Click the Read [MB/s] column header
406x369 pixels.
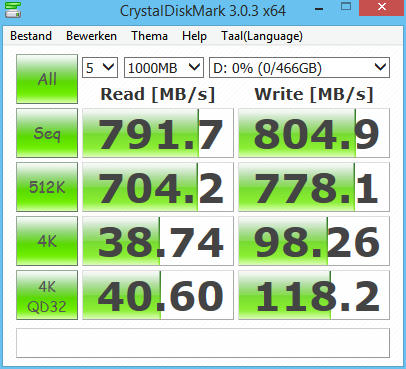click(x=158, y=94)
